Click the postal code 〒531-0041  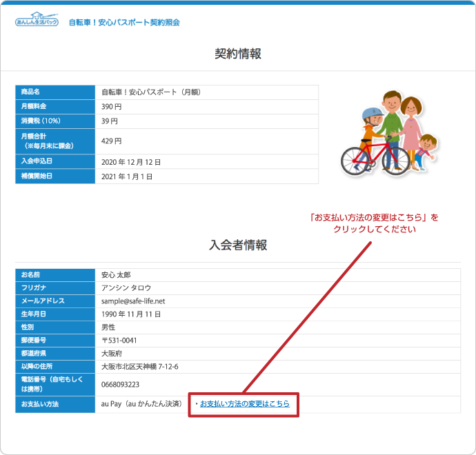tap(119, 341)
